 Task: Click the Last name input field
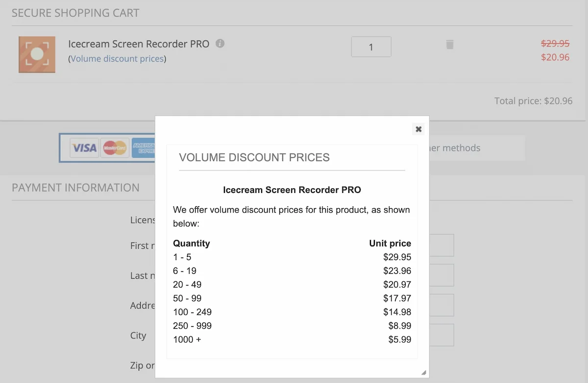441,275
